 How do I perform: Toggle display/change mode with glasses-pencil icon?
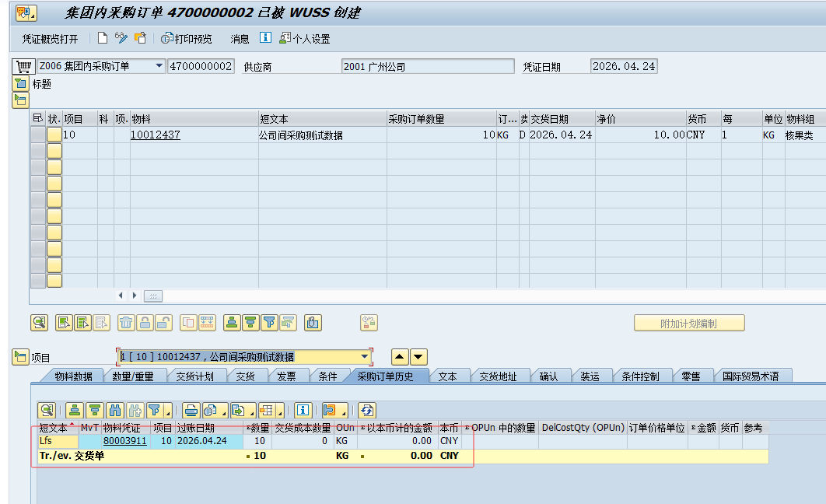tap(121, 38)
